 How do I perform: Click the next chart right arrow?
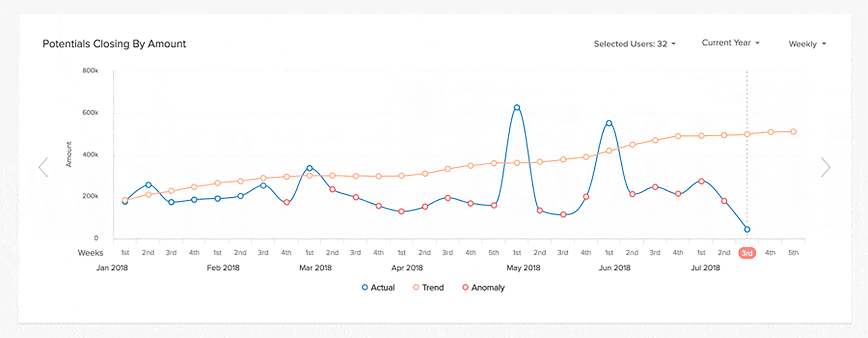(826, 168)
